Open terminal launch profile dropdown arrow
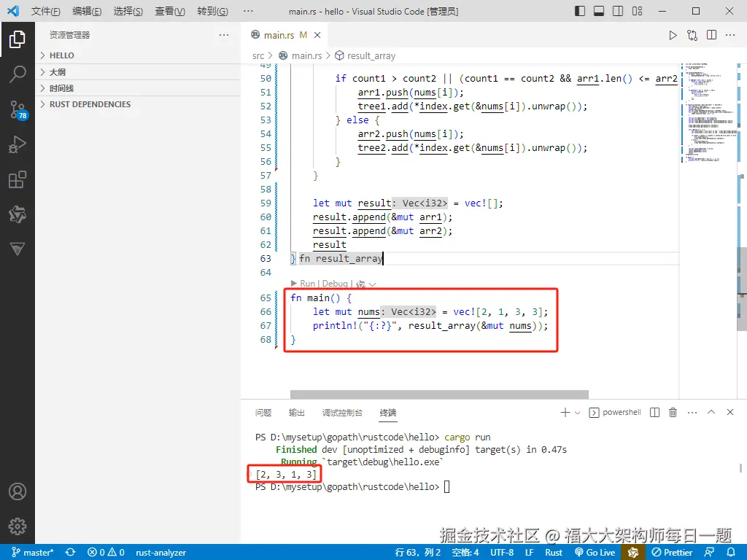The width and height of the screenshot is (747, 560). coord(578,413)
